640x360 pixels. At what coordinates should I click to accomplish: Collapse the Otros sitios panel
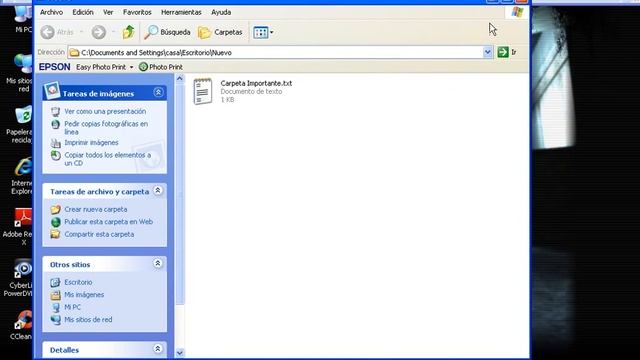pos(158,264)
